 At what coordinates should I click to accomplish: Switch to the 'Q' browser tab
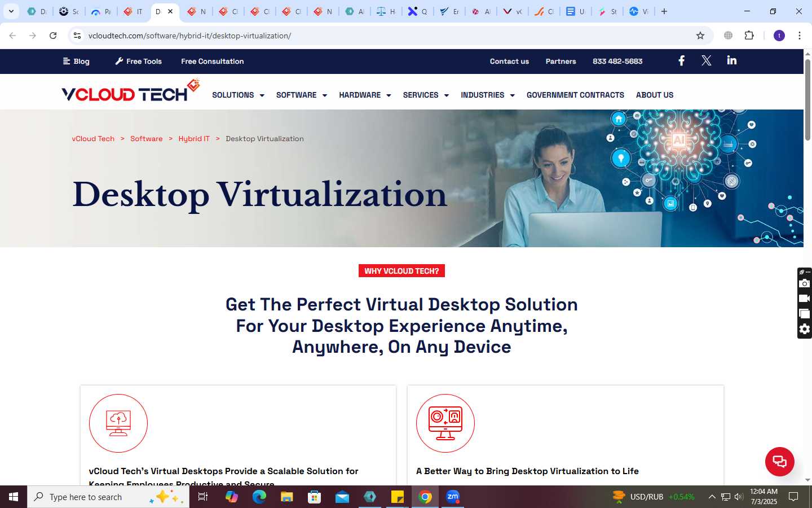(x=418, y=11)
